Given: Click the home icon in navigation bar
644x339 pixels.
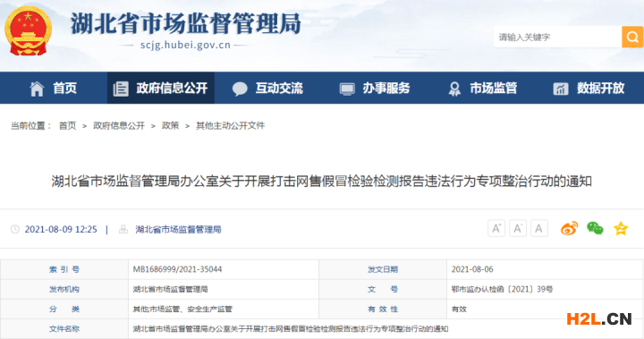Looking at the screenshot, I should click(37, 89).
